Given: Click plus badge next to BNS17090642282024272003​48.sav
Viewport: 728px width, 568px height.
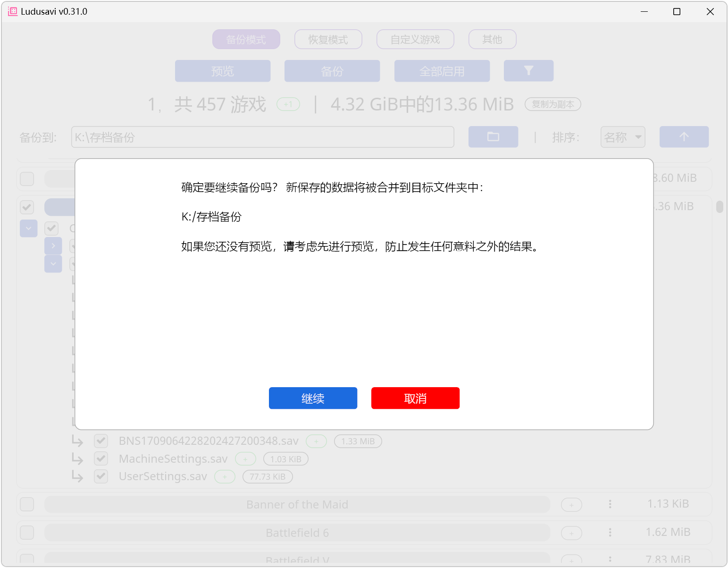Looking at the screenshot, I should coord(316,441).
